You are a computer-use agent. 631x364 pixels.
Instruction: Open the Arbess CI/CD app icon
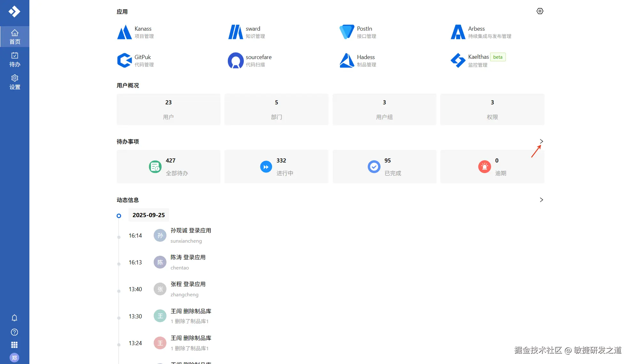tap(458, 32)
